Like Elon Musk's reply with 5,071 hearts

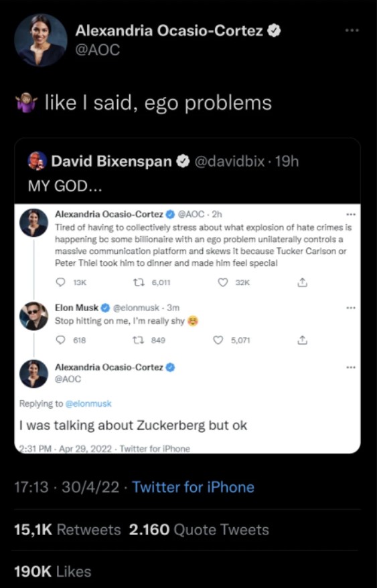click(218, 340)
